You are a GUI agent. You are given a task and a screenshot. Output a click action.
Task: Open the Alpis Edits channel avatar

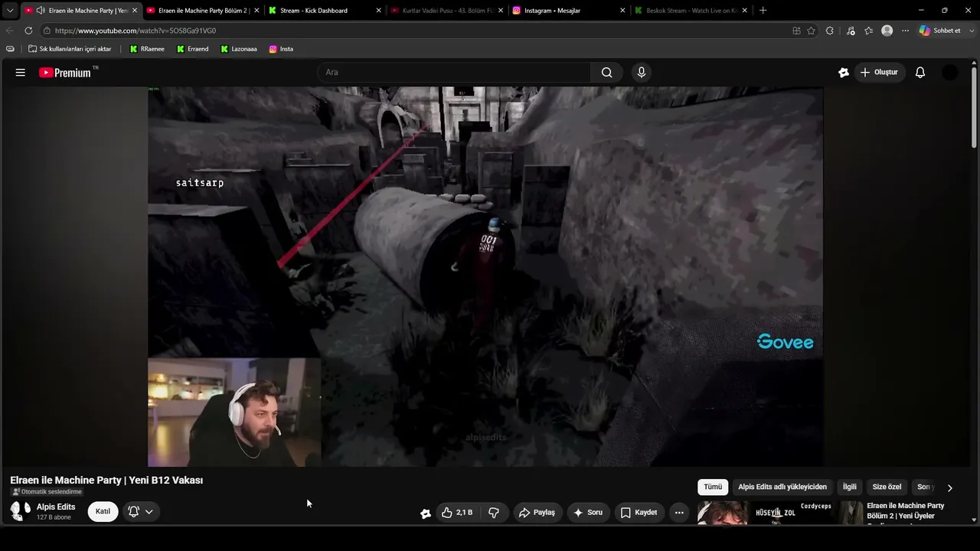click(20, 511)
